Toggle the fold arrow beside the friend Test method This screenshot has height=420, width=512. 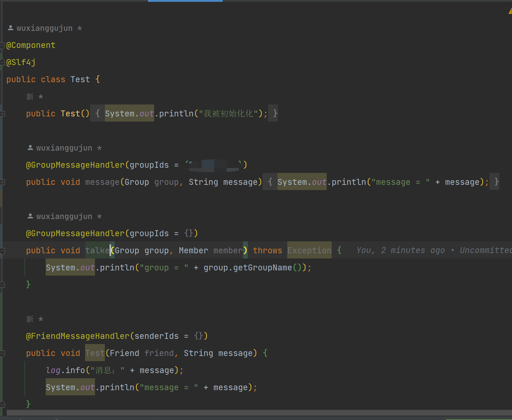click(x=2, y=353)
